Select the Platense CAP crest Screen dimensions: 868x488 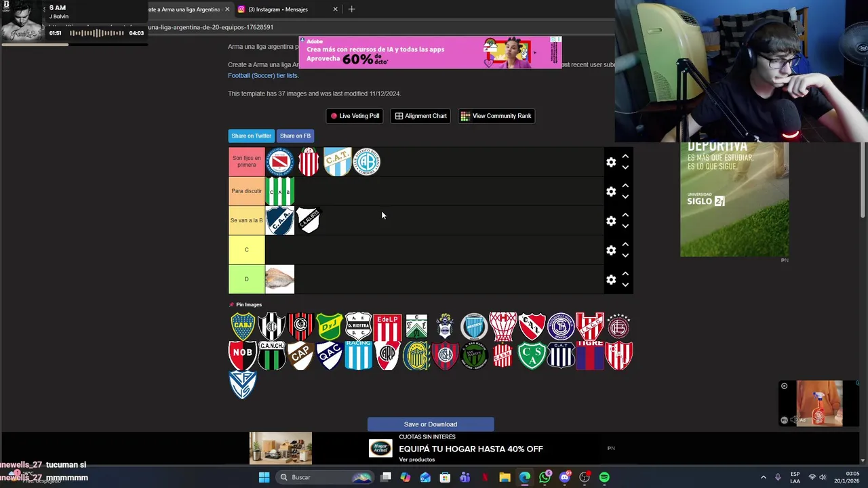[x=300, y=355]
